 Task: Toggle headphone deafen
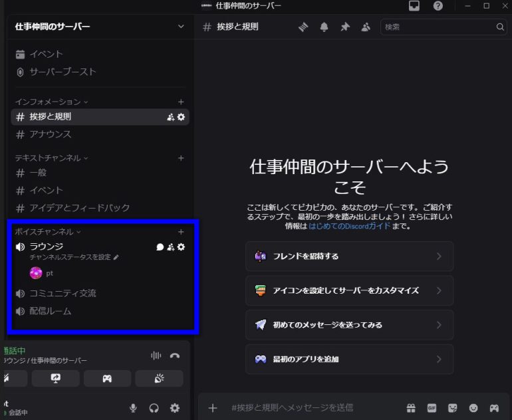tap(154, 408)
